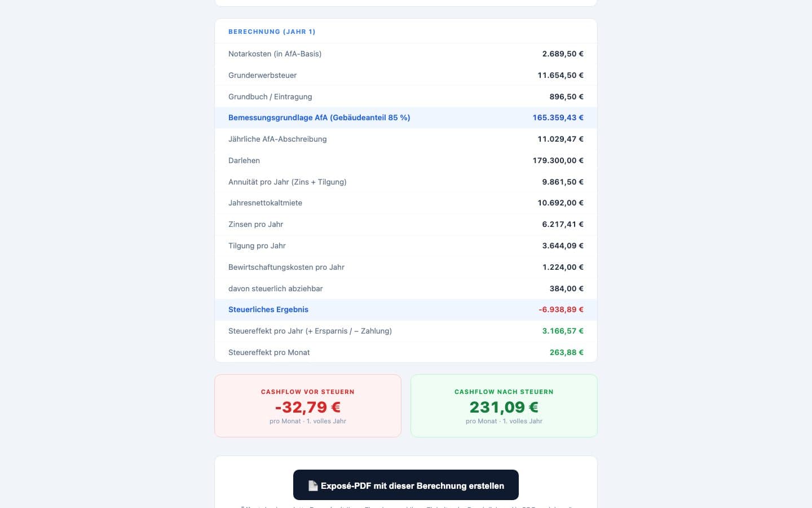Select the 'Zinsen pro Jahr' label
This screenshot has width=812, height=508.
255,224
